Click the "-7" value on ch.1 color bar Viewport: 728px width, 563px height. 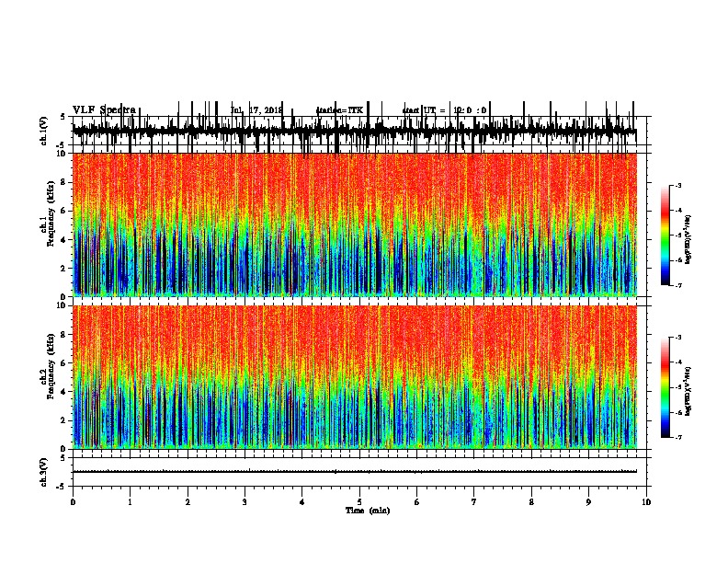click(677, 285)
